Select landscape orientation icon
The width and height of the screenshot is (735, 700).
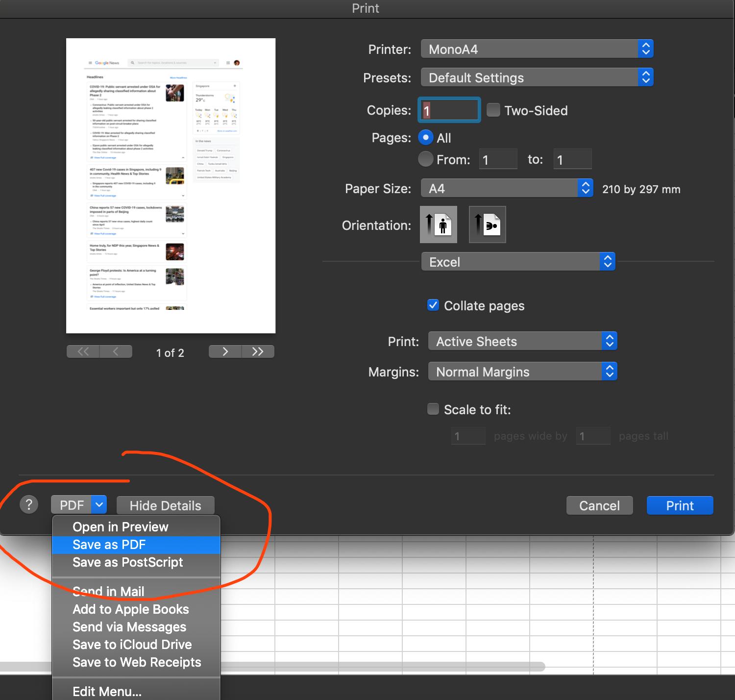pos(488,225)
